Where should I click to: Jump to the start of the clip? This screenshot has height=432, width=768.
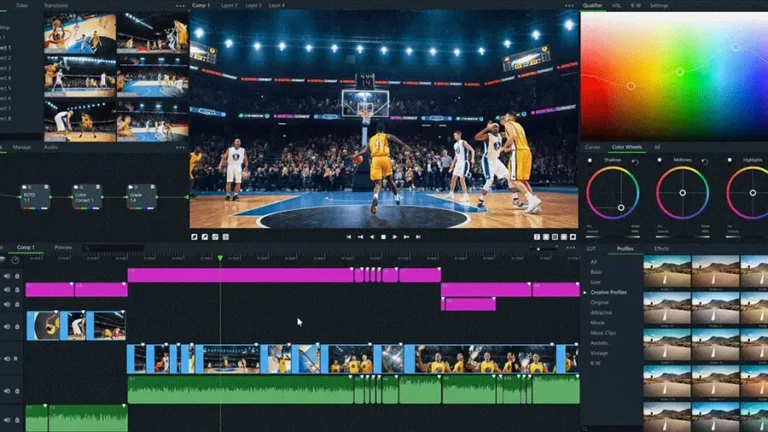(x=349, y=237)
